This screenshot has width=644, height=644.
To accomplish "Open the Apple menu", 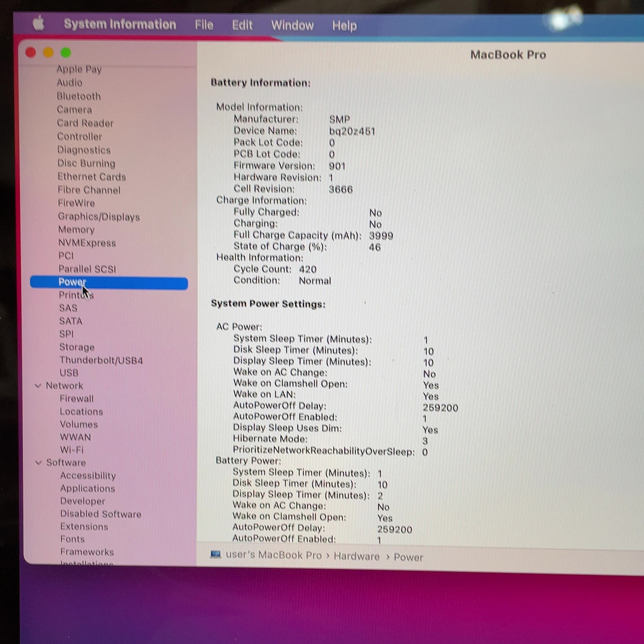I will pos(39,23).
